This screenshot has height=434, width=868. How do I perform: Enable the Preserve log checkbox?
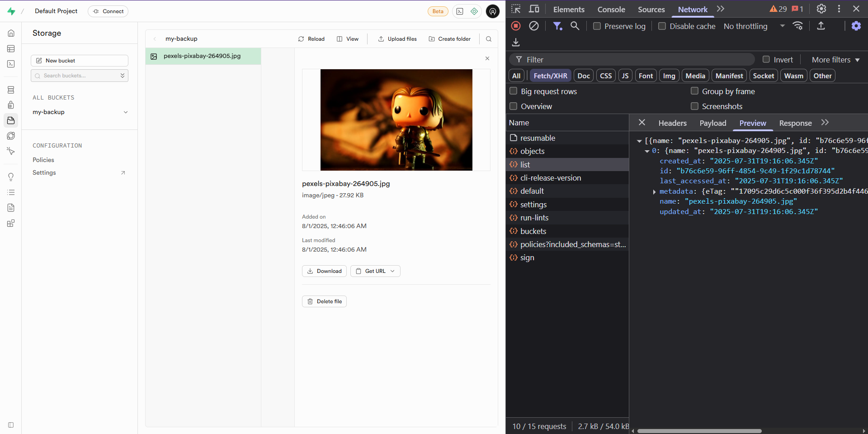(x=597, y=26)
